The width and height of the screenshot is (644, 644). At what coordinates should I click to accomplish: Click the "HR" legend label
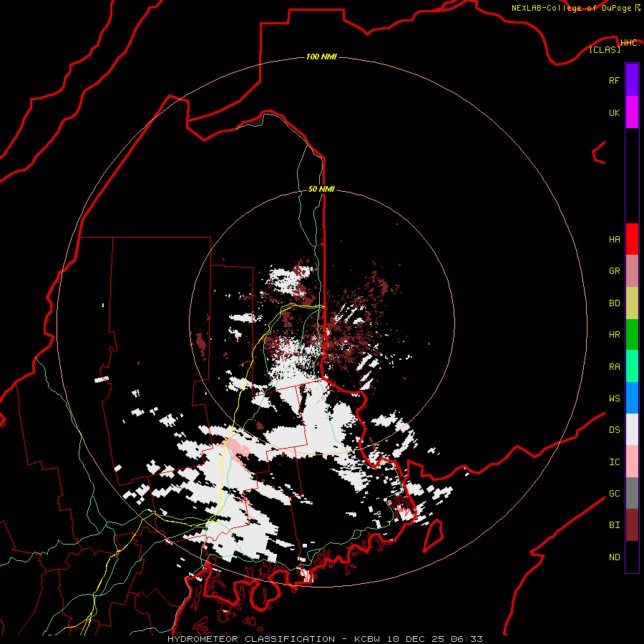point(614,335)
